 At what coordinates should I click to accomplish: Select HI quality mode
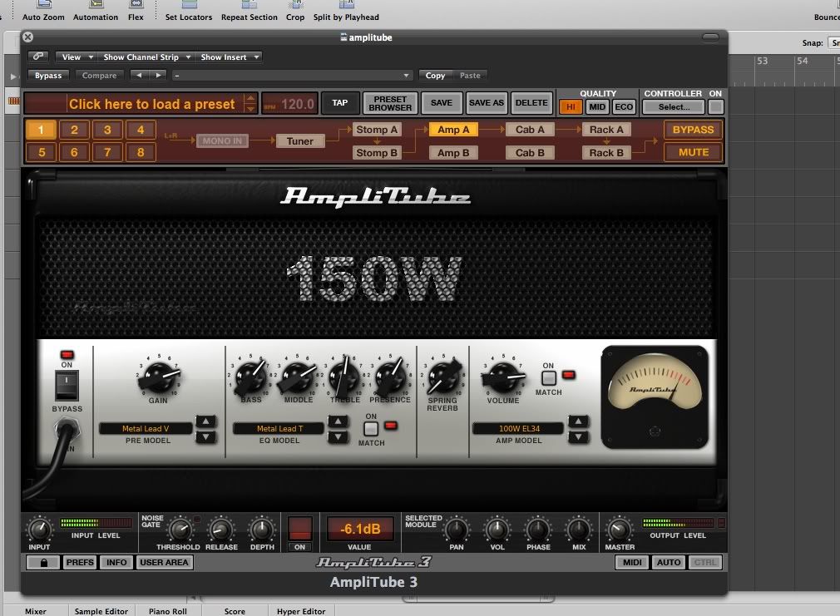(571, 106)
